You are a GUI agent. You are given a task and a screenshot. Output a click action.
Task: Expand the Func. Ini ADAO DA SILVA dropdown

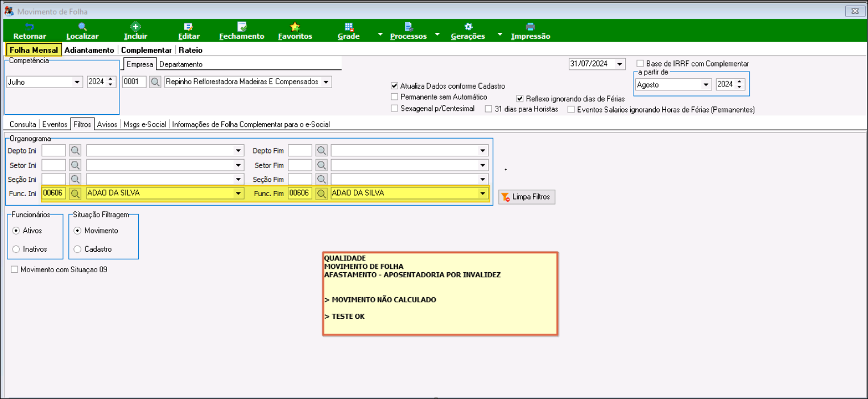click(x=238, y=193)
